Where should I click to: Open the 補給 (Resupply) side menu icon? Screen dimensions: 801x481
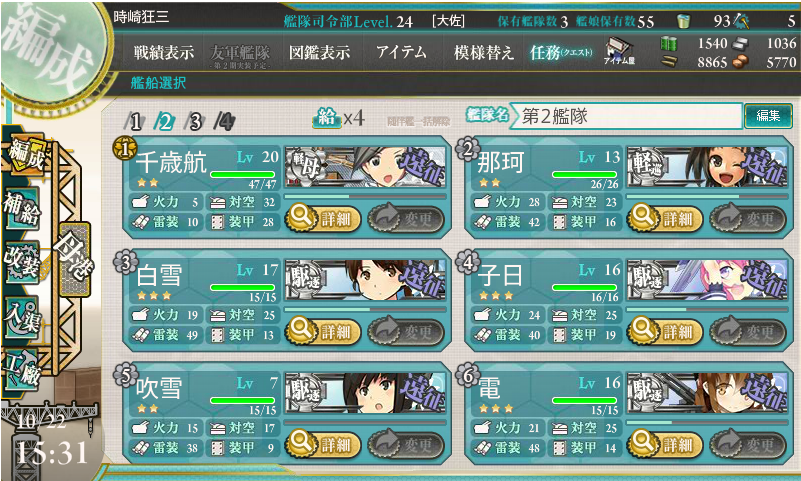pyautogui.click(x=21, y=208)
